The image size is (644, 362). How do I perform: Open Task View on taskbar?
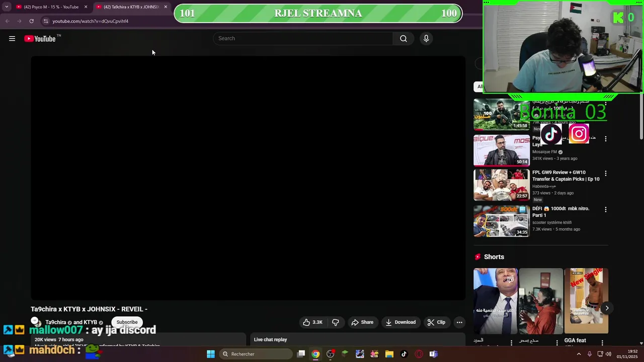301,354
